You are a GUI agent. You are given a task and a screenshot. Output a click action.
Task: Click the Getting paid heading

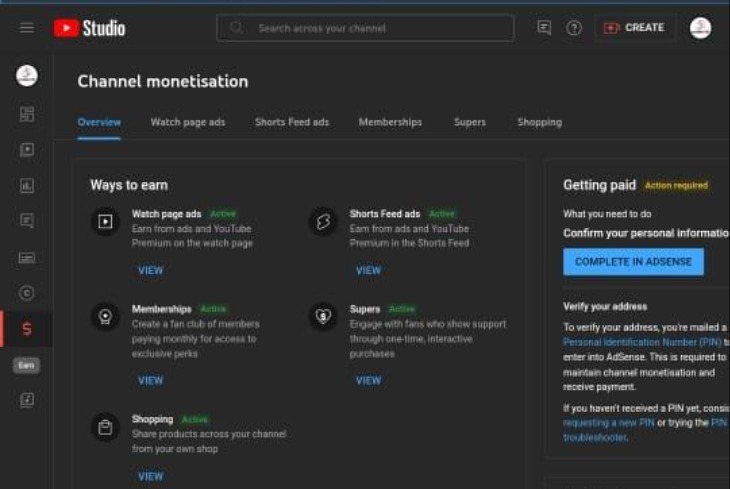click(x=600, y=185)
